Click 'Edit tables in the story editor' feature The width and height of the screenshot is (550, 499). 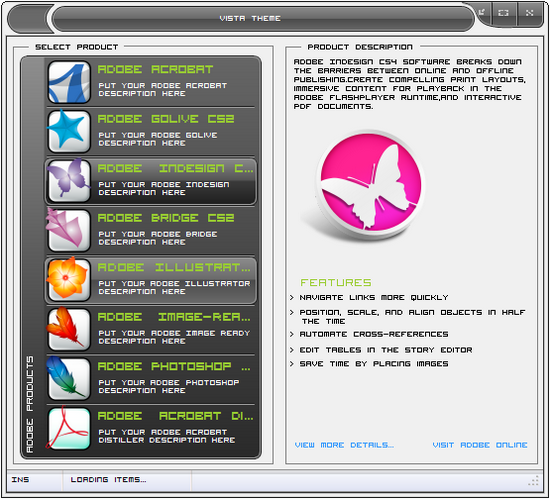coord(386,350)
